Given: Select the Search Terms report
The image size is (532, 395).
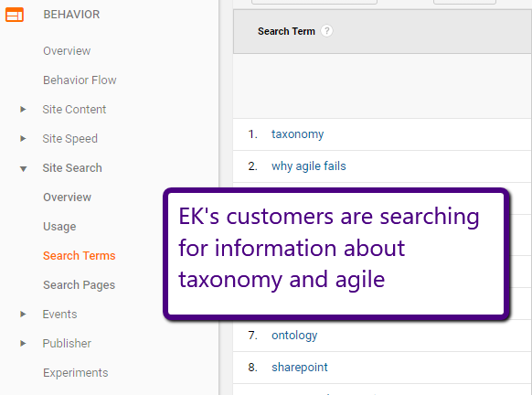Looking at the screenshot, I should tap(79, 255).
